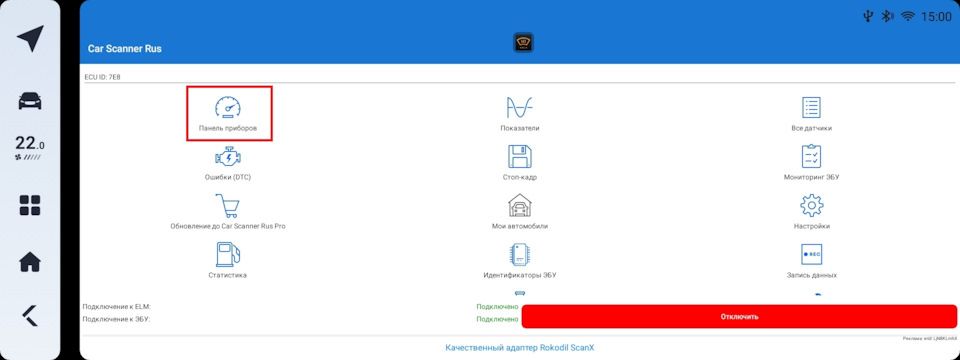960x360 pixels.
Task: Open Идентификаторы ЭБУ chip icon
Action: 519,255
